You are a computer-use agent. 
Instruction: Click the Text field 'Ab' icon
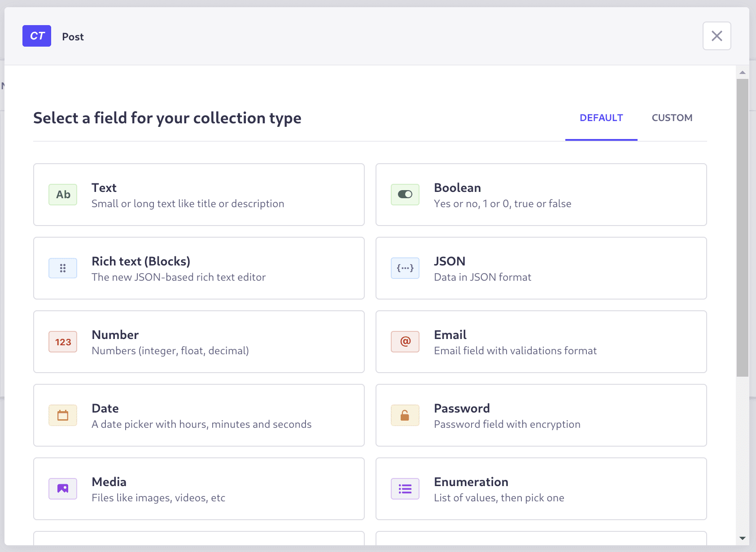tap(63, 195)
